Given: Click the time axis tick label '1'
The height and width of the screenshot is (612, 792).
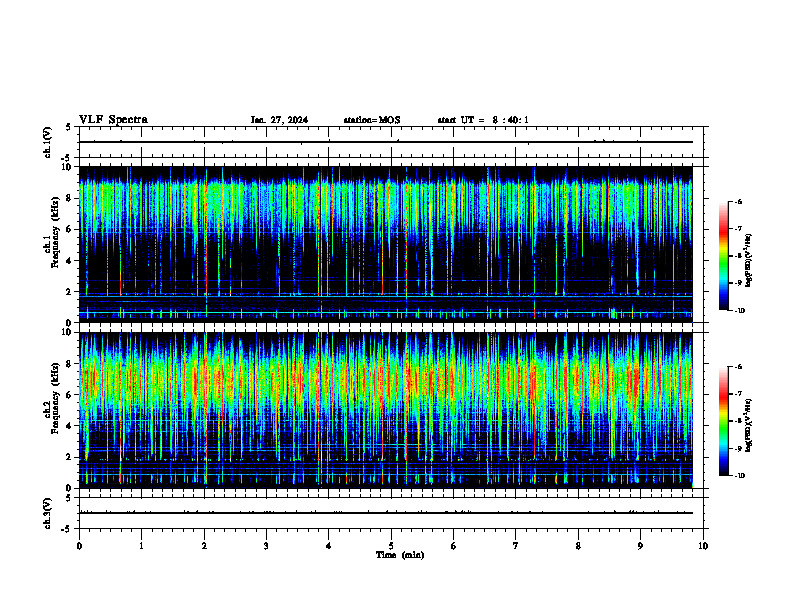Looking at the screenshot, I should [141, 546].
